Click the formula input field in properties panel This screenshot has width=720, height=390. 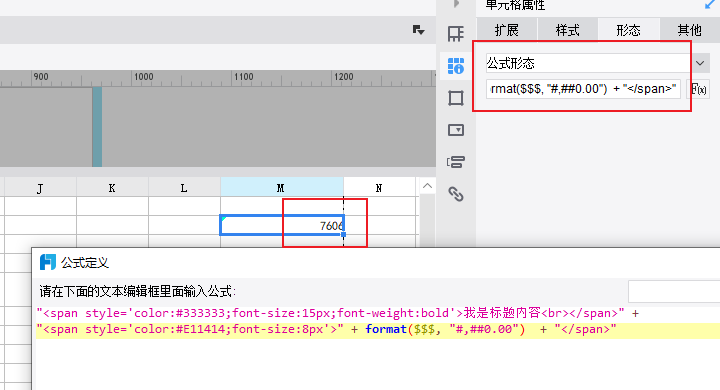click(x=583, y=89)
